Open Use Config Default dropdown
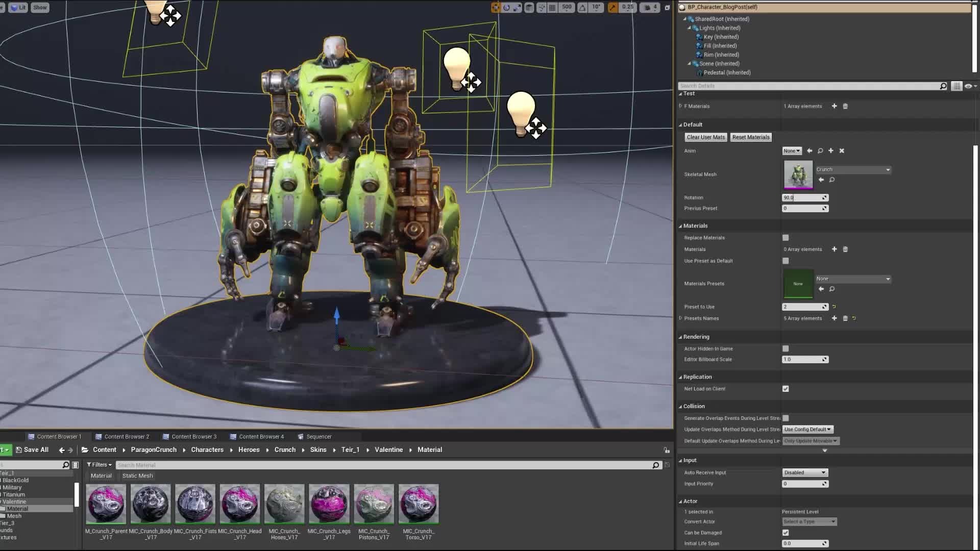Screen dimensions: 980x551 (x=807, y=430)
